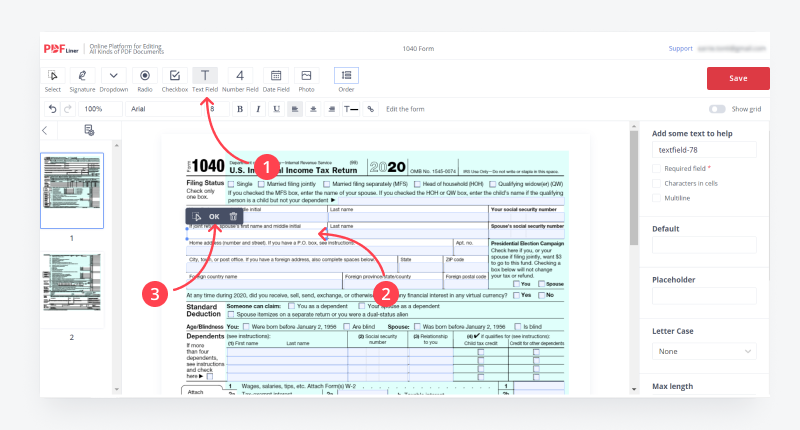Change the 100% zoom level box
800x430 pixels.
[x=100, y=109]
